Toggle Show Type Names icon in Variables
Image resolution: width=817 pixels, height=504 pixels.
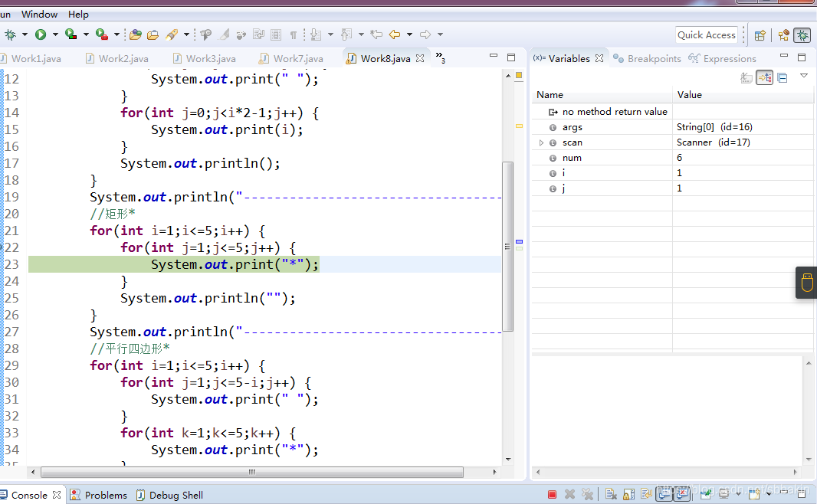coord(746,78)
